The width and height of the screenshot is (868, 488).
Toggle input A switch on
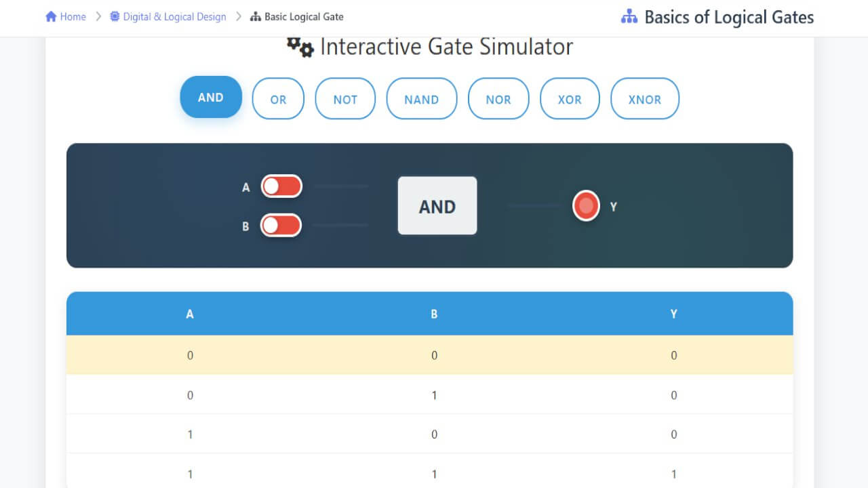pos(281,186)
